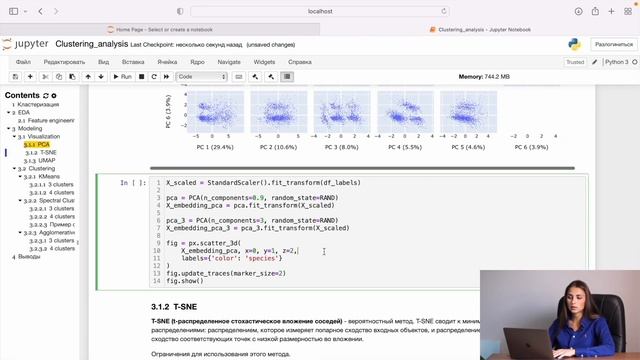The width and height of the screenshot is (640, 360).
Task: Open the cell type dropdown showing Code
Action: [201, 77]
